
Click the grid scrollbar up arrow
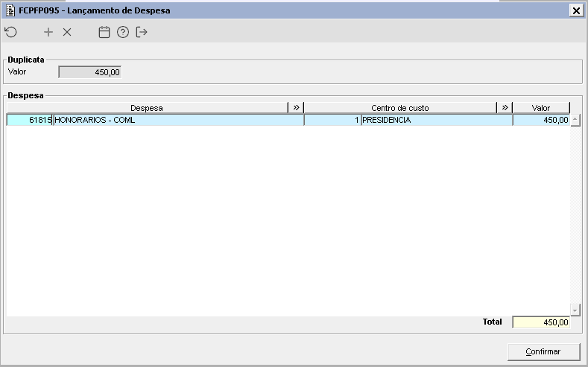click(x=575, y=120)
